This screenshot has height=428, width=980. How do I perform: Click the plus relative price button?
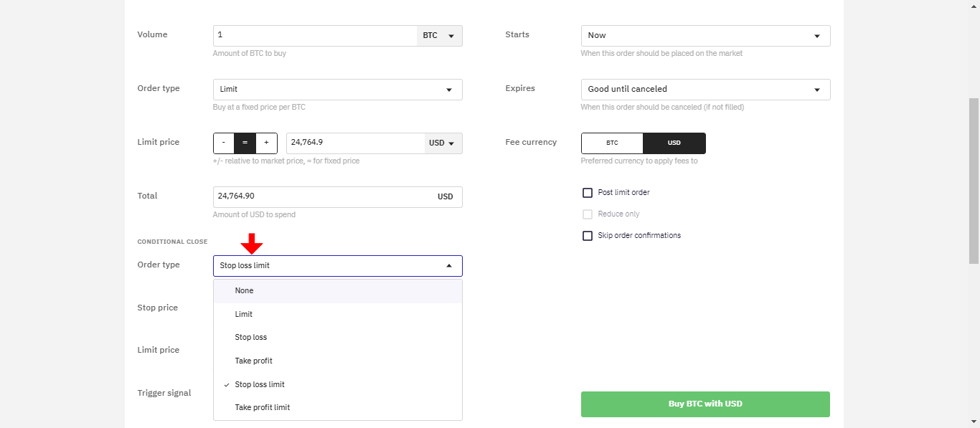click(266, 143)
